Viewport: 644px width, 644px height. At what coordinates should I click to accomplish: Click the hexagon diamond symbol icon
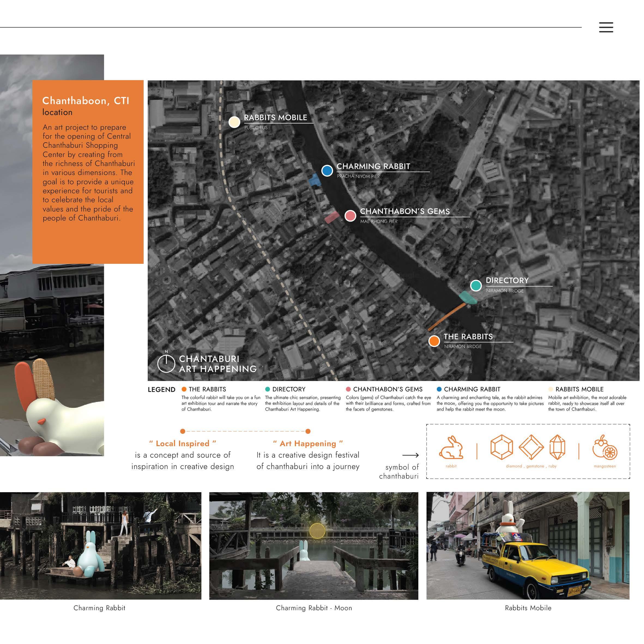coord(501,447)
